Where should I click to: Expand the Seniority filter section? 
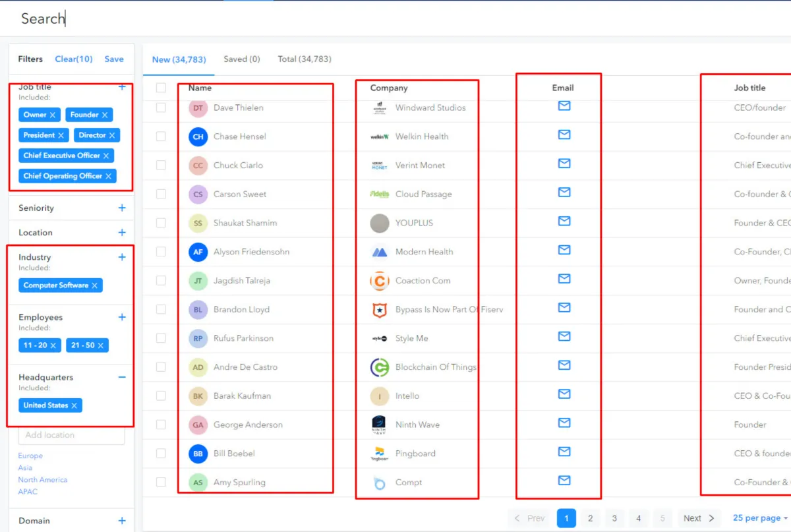click(x=122, y=208)
